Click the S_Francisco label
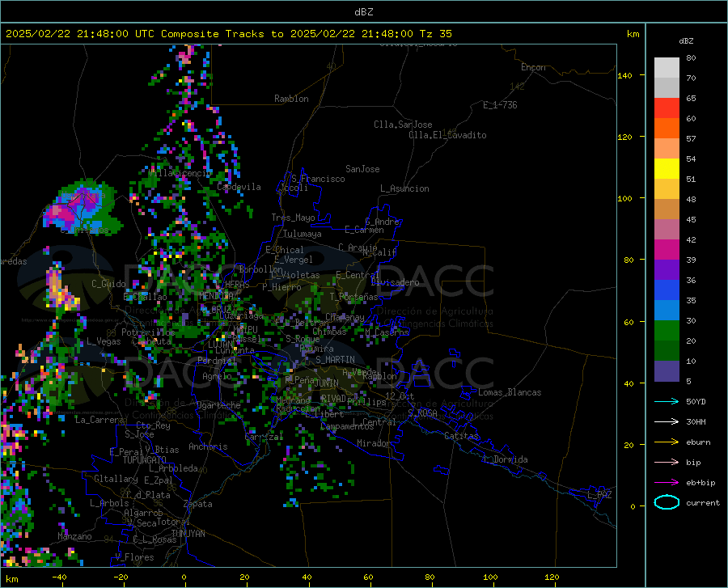 pos(318,179)
